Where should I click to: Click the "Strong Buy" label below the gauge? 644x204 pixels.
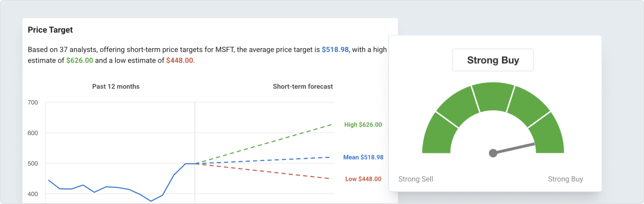pos(565,179)
